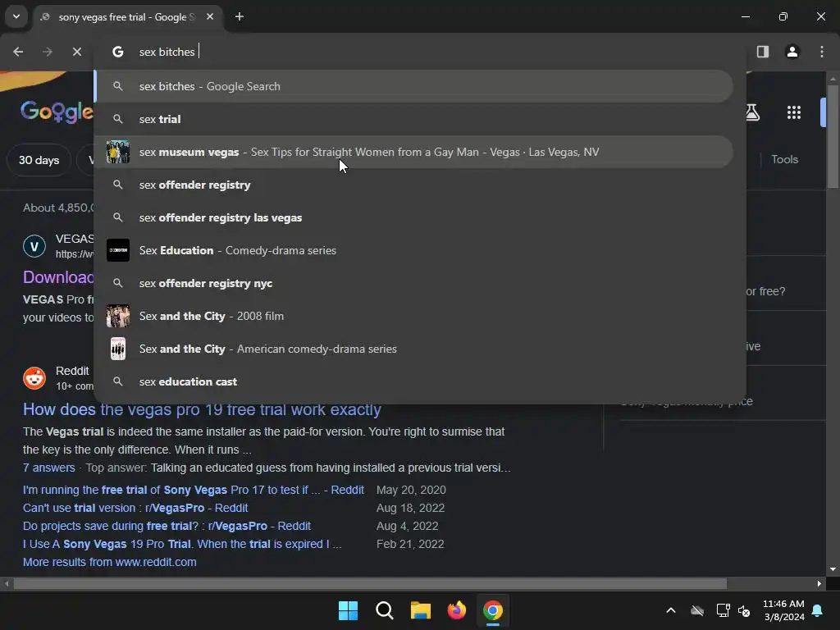
Task: Open the tab search chevron
Action: (x=16, y=16)
